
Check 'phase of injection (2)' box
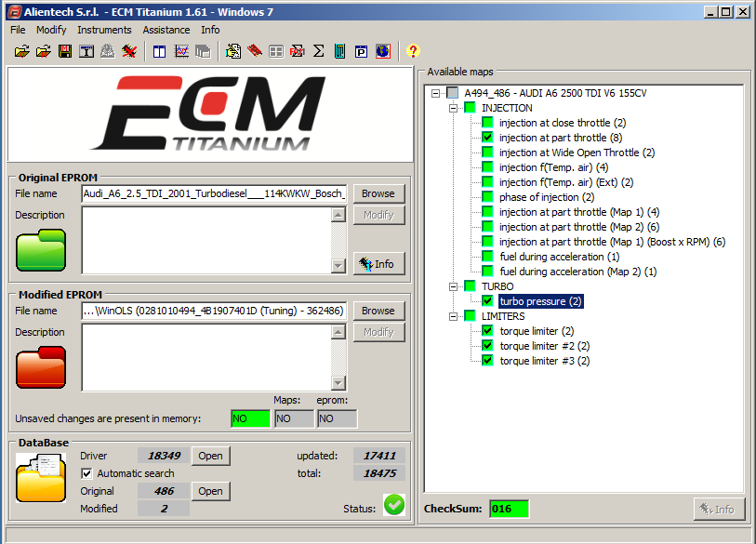coord(488,197)
